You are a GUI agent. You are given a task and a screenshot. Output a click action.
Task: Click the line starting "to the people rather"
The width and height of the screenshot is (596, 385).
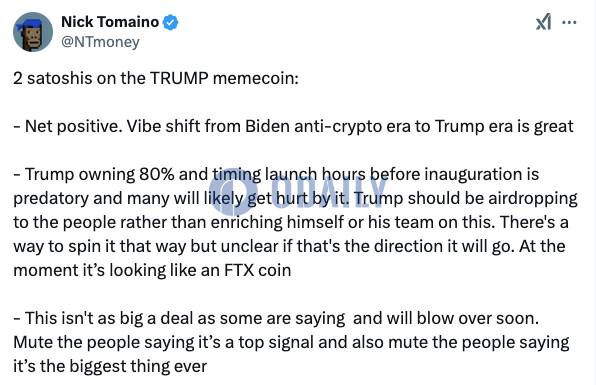pyautogui.click(x=291, y=222)
